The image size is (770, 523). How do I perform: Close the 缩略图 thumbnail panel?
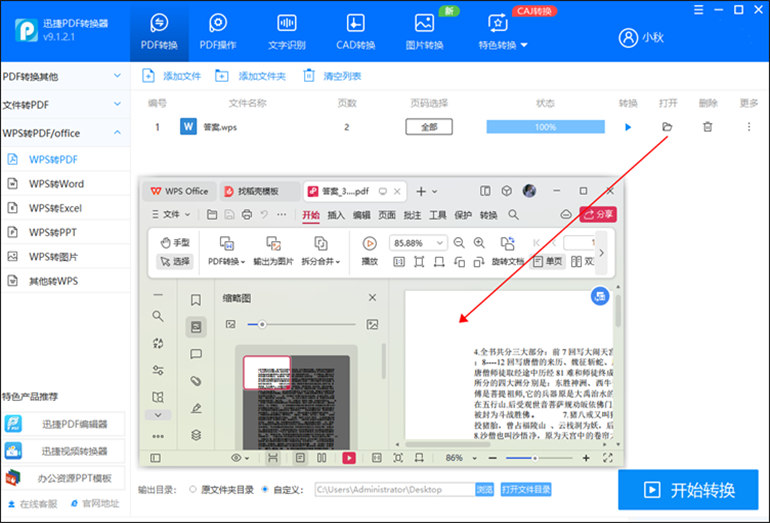point(372,298)
